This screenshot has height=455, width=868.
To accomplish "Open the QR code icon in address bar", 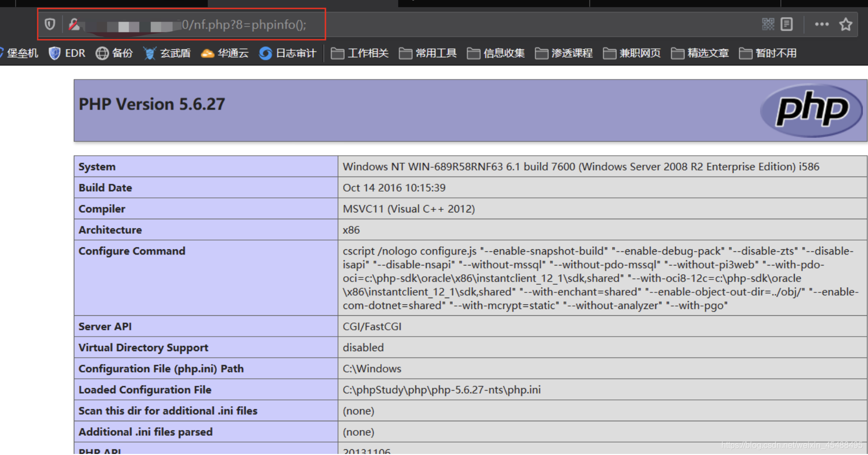I will pos(768,24).
